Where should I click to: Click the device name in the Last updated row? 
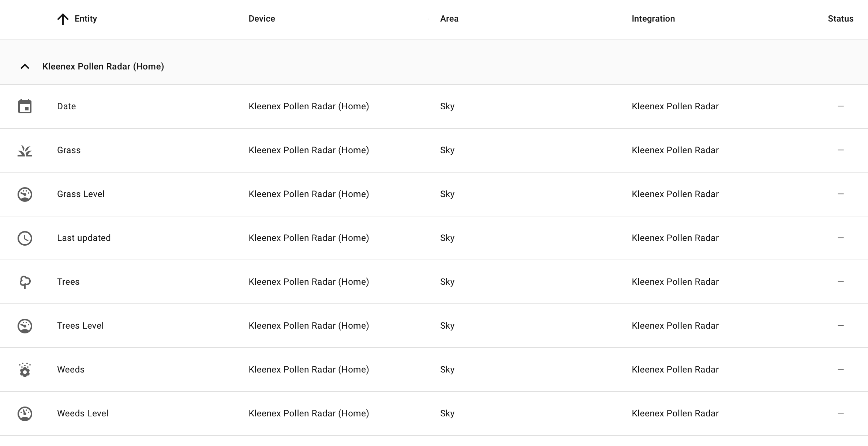point(309,238)
